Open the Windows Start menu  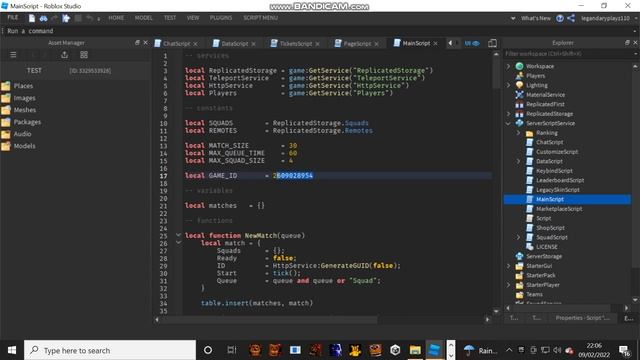coord(11,350)
